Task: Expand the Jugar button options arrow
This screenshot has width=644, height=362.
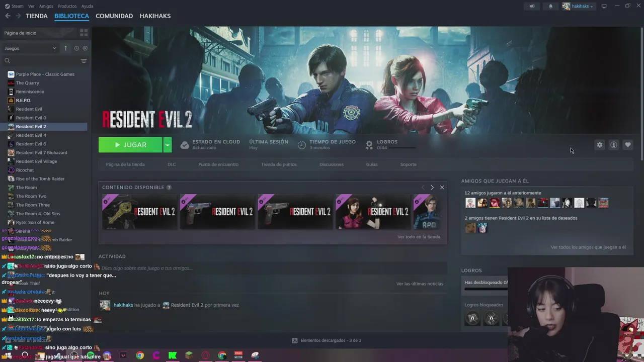Action: pyautogui.click(x=167, y=145)
